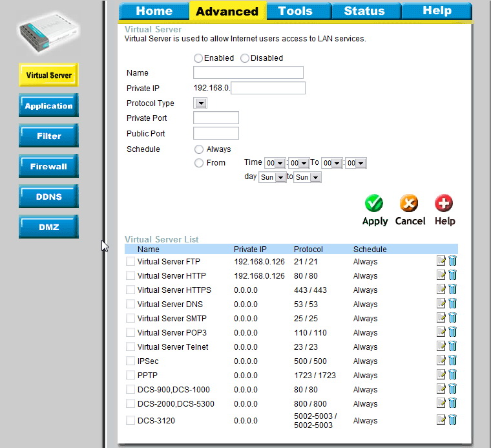Check the Virtual Server DNS checkbox
Screen dimensions: 491x448
click(x=131, y=304)
